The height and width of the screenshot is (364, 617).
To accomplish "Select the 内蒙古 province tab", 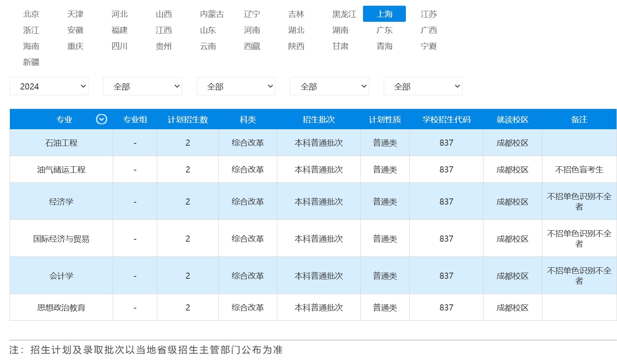I will [212, 14].
